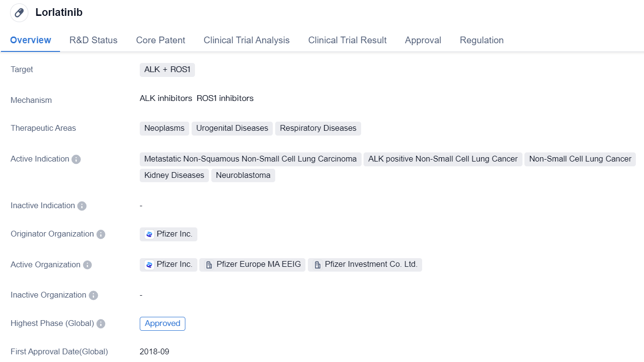Click info icon beside Originator Organization
The image size is (644, 362).
point(100,234)
